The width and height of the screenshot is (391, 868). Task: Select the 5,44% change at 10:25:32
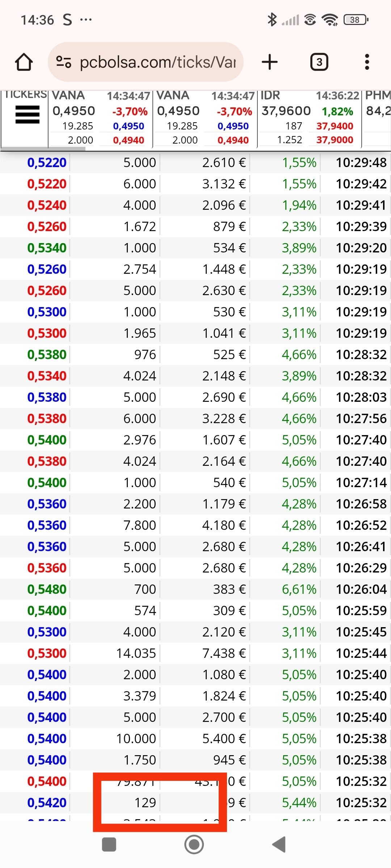[x=299, y=803]
